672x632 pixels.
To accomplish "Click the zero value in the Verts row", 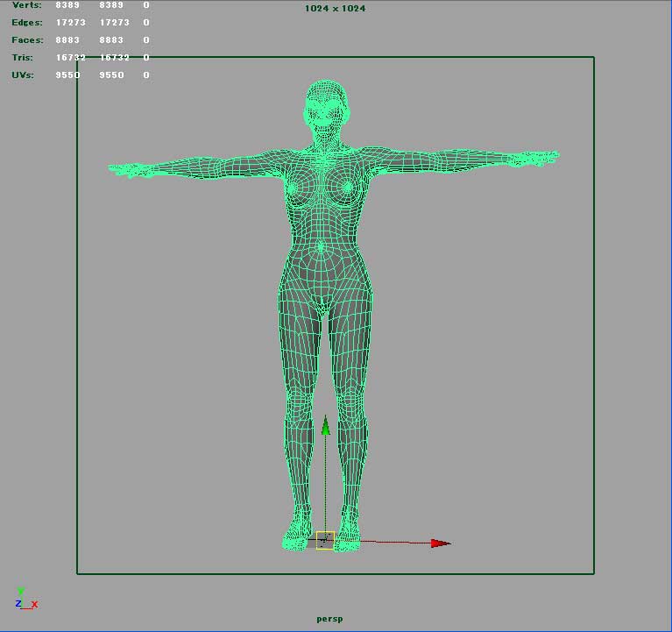I will coord(145,5).
